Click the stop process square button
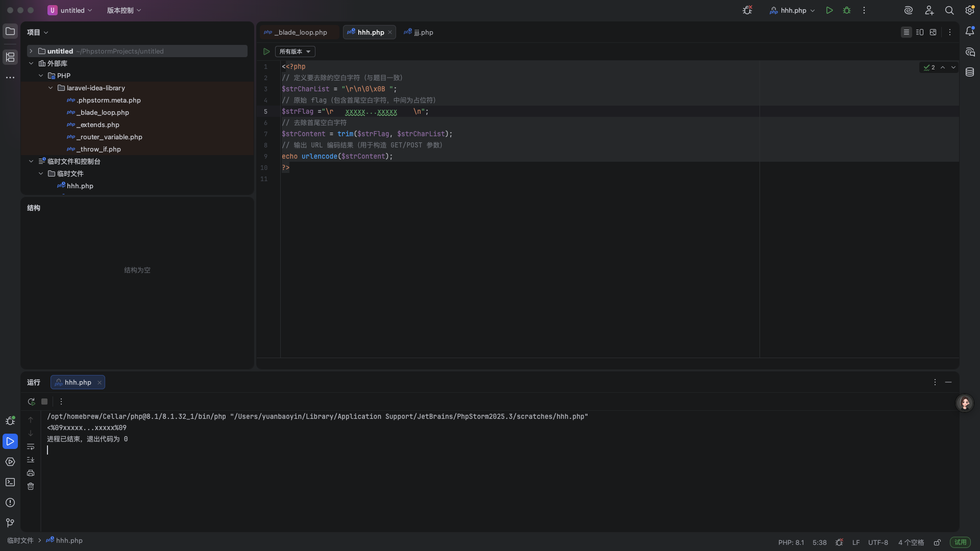Screen dimensions: 980x551 [x=44, y=402]
